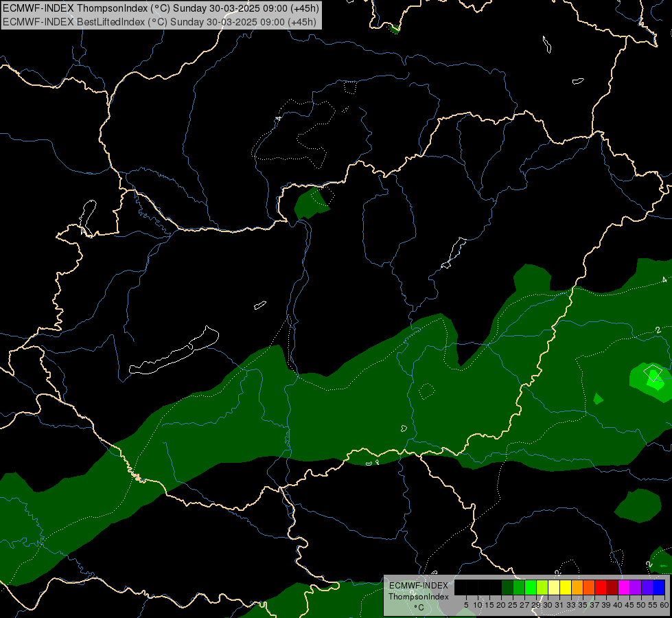Click the '°C' unit label in legend
Viewport: 672px width, 618px height.
(419, 607)
